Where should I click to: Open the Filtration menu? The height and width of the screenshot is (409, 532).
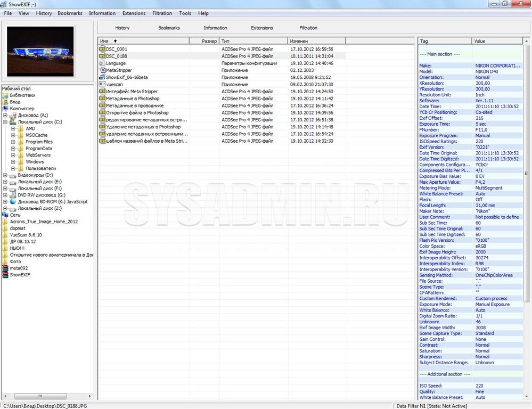click(x=162, y=13)
